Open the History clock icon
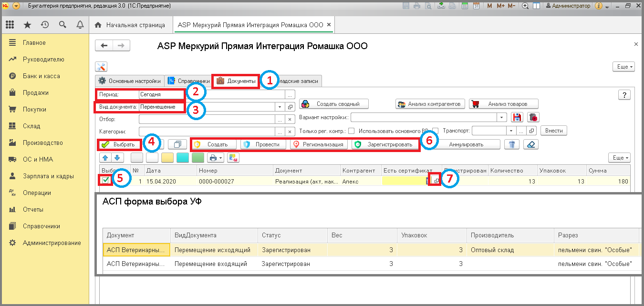The width and height of the screenshot is (644, 306). click(45, 25)
